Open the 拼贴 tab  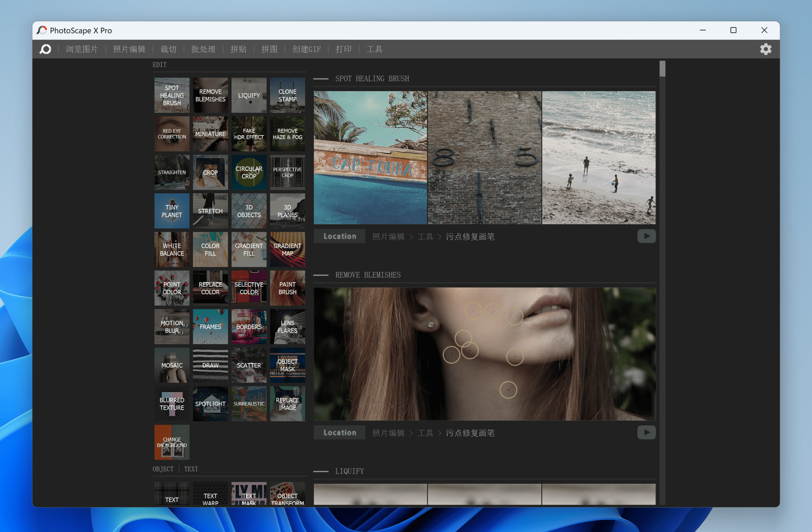238,49
